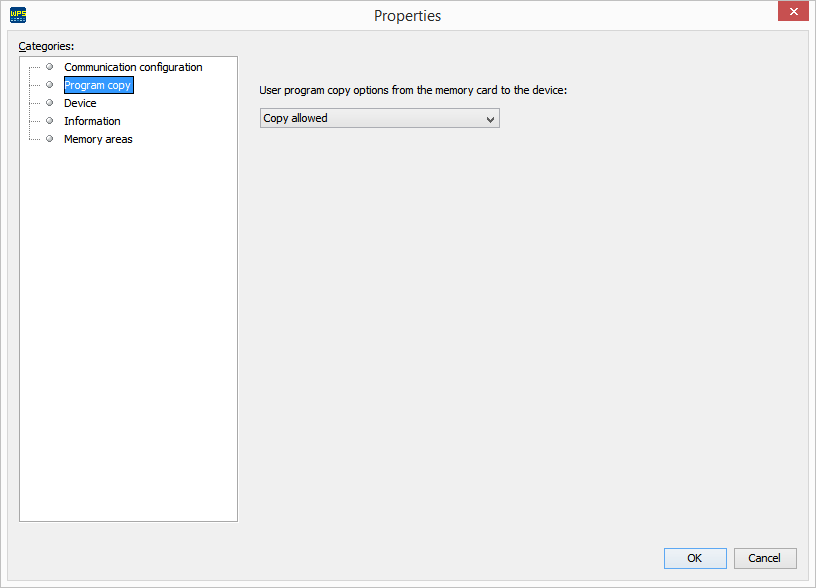This screenshot has height=588, width=816.
Task: Dismiss the dialog with Cancel
Action: [765, 558]
